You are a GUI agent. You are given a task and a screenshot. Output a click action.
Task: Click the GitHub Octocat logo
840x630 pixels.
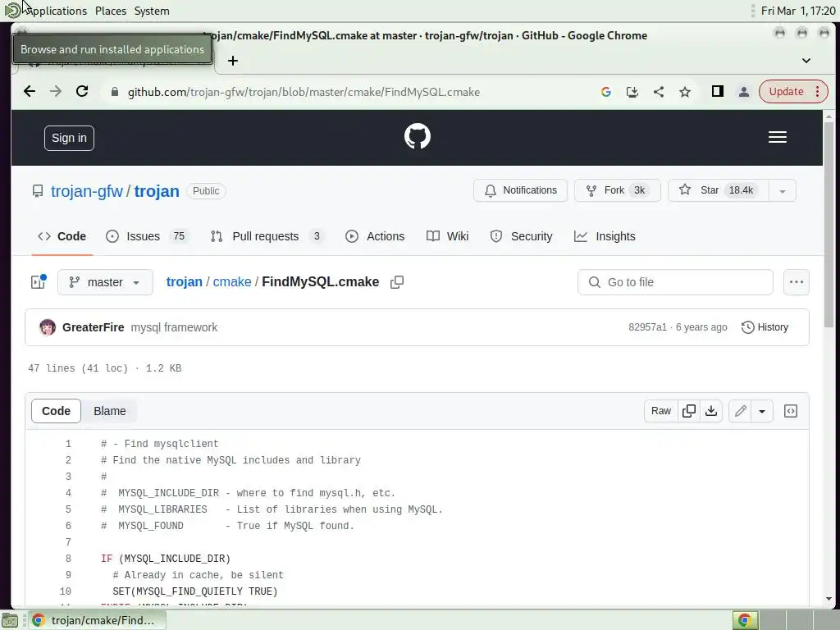[x=417, y=137]
